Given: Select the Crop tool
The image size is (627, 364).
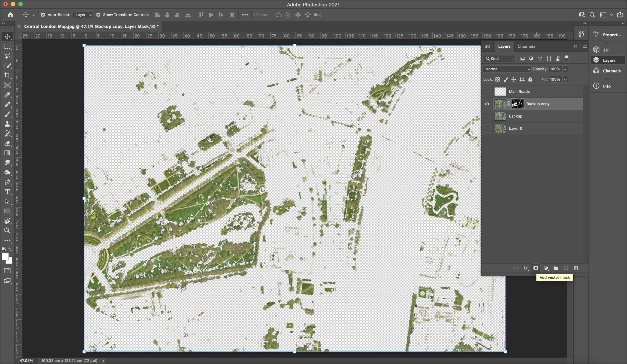Looking at the screenshot, I should tap(7, 75).
